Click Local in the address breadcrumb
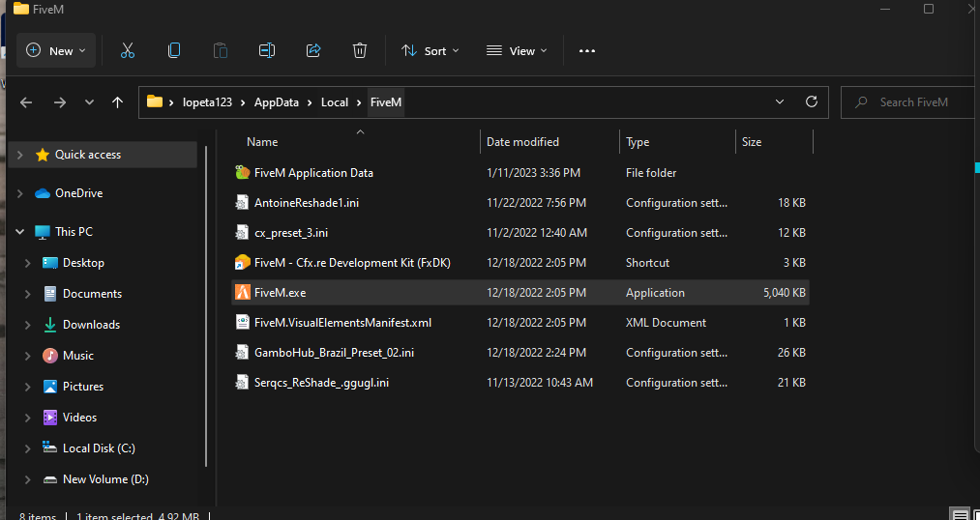 click(335, 102)
